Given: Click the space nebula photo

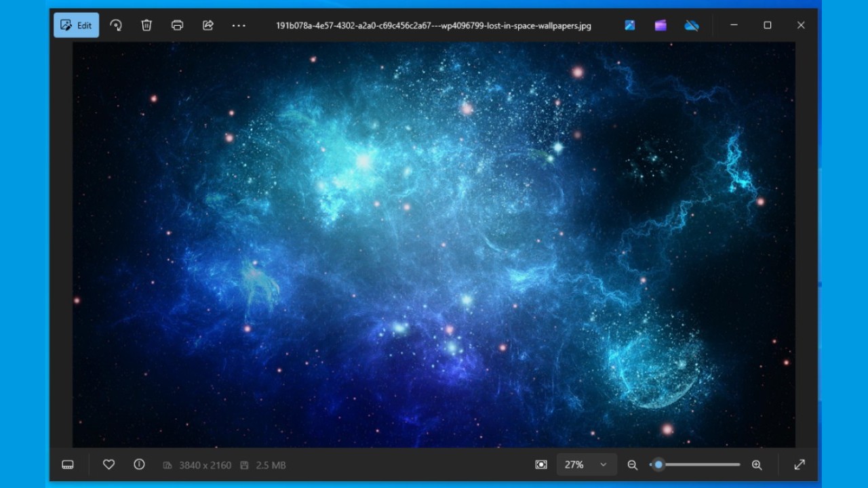Looking at the screenshot, I should tap(434, 244).
